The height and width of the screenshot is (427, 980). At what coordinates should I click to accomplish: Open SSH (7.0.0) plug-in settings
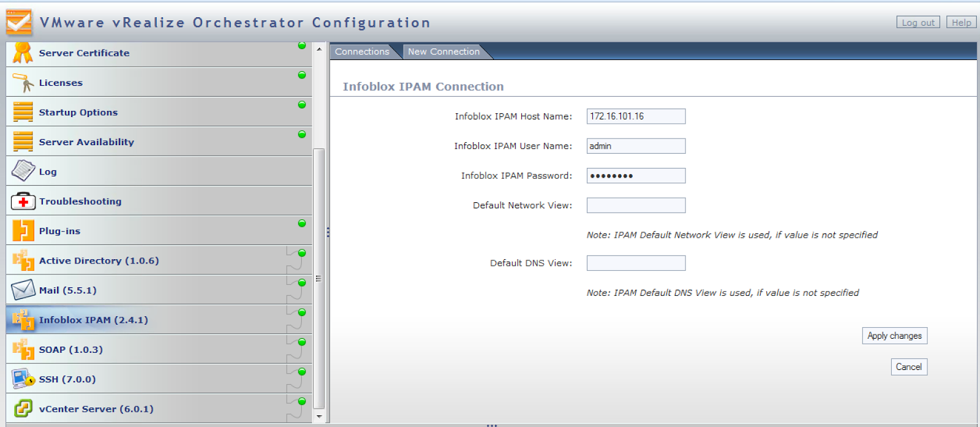point(159,379)
